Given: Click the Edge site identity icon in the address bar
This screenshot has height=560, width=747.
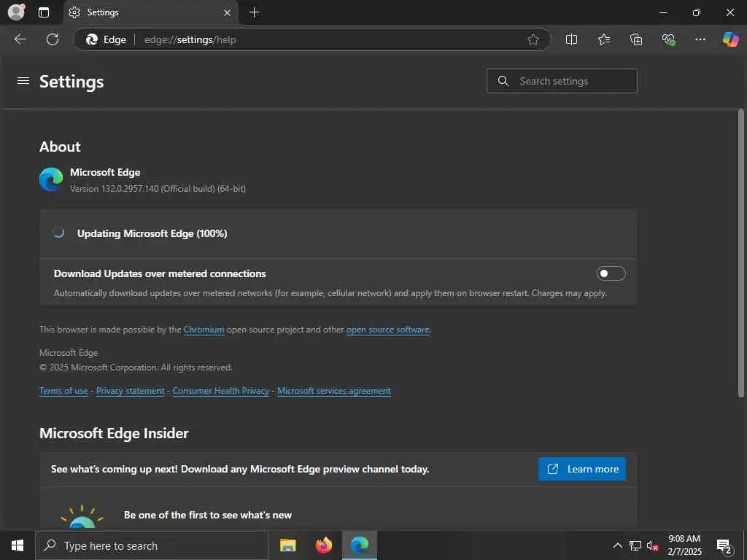Looking at the screenshot, I should (x=106, y=39).
